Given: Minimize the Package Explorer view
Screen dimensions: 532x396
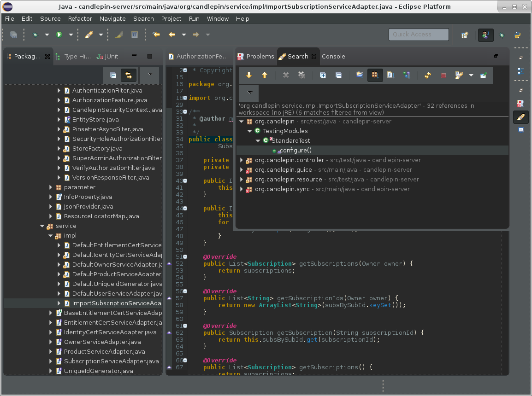Looking at the screenshot, I should tap(134, 55).
